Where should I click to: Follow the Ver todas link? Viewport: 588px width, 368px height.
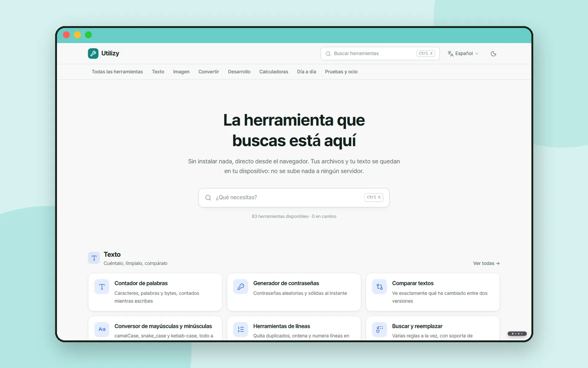click(x=486, y=263)
